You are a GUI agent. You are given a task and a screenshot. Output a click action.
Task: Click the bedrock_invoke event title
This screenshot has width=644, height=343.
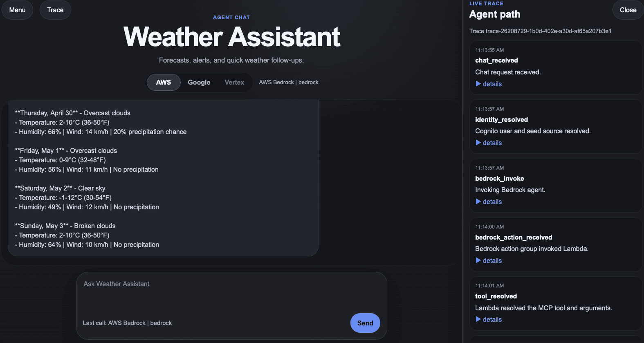tap(499, 178)
